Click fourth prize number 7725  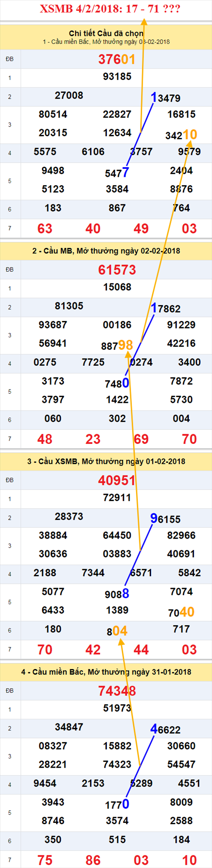[93, 363]
